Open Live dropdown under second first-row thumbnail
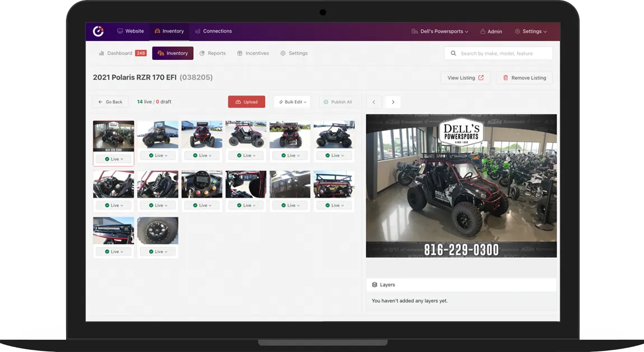Image resolution: width=644 pixels, height=352 pixels. coord(158,155)
